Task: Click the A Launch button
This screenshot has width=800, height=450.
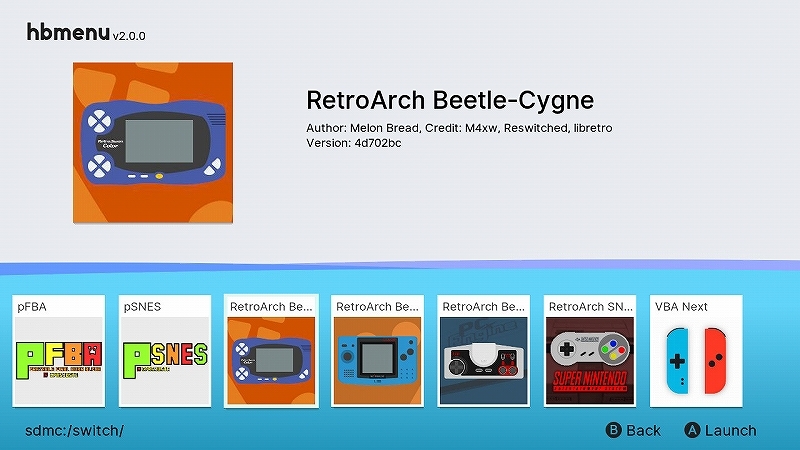Action: pyautogui.click(x=720, y=430)
